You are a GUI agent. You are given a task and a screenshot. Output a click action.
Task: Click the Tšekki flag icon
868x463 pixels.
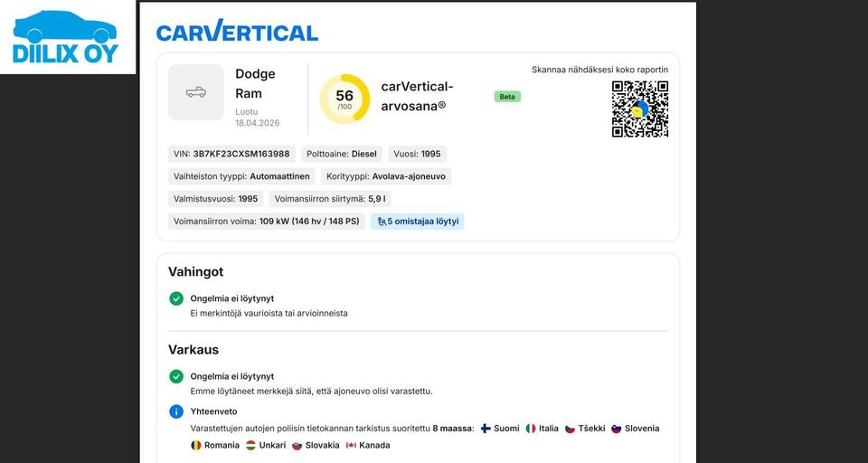click(x=570, y=429)
